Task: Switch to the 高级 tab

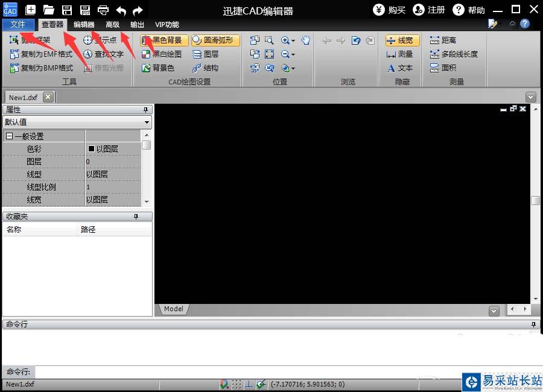Action: coord(113,25)
